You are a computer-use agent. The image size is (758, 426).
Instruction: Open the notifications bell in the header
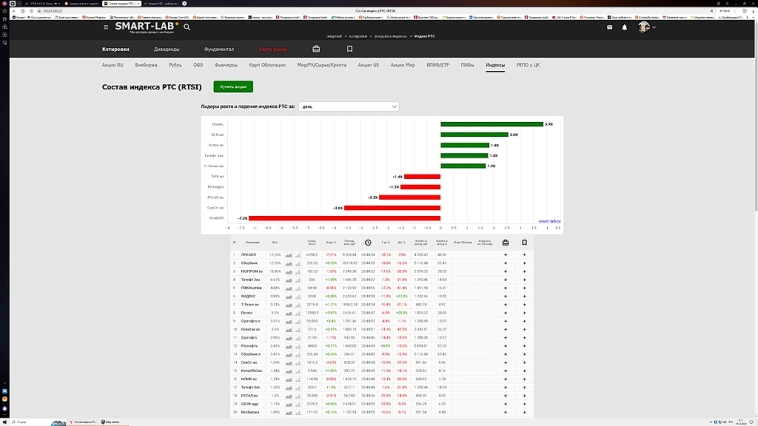(x=624, y=27)
